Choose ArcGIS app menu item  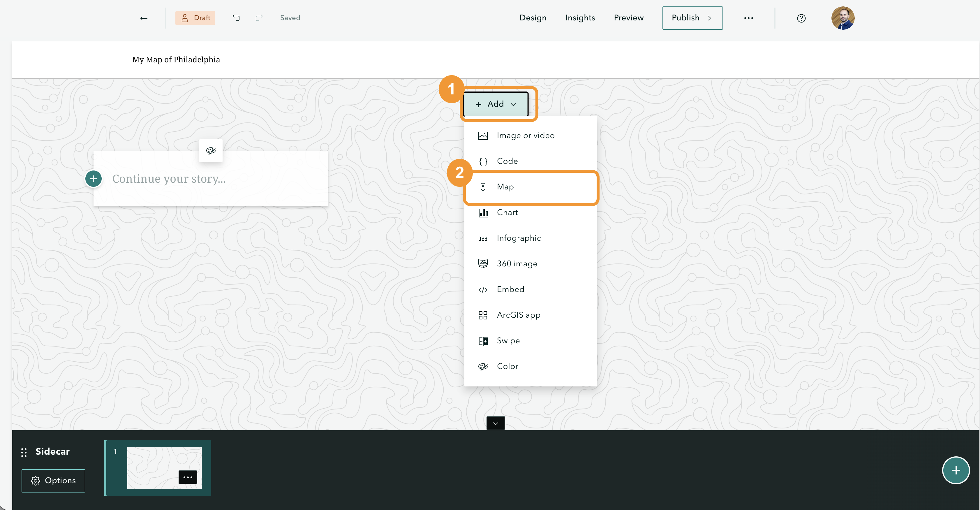pos(530,315)
